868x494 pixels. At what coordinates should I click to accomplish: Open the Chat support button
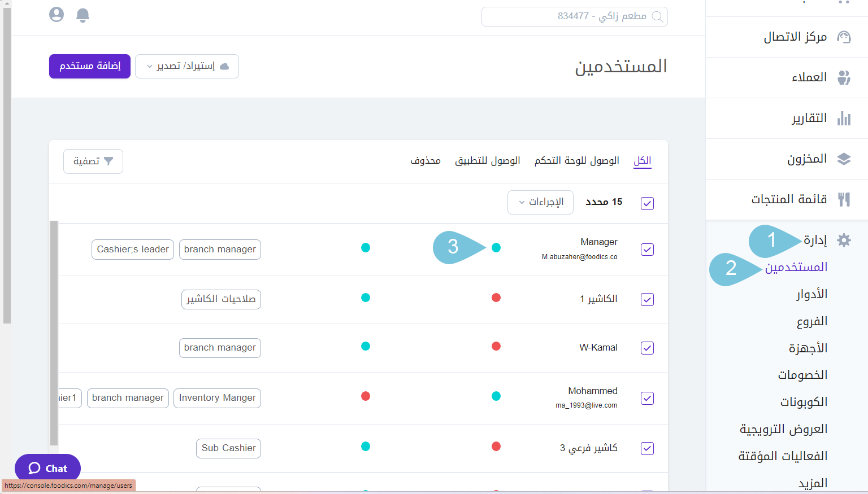click(48, 468)
